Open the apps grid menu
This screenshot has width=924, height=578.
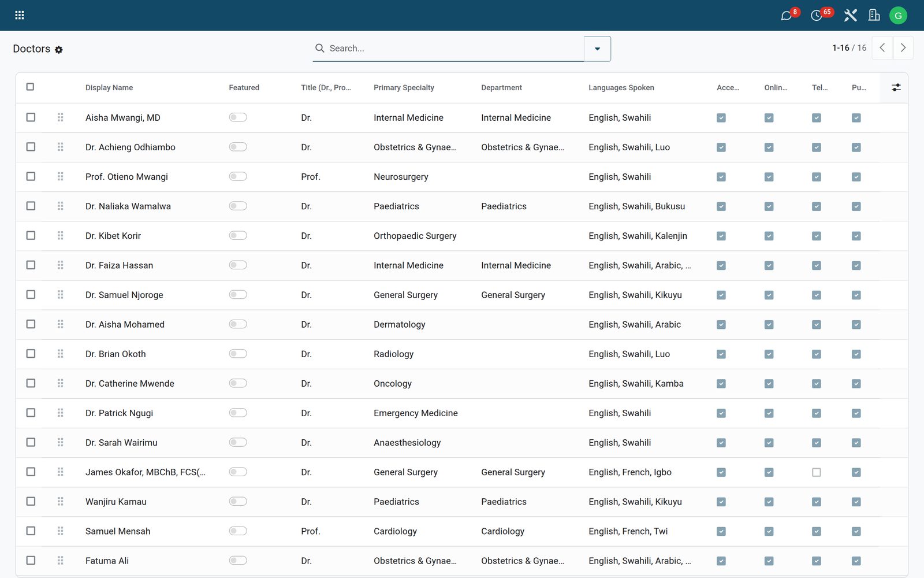[x=19, y=15]
